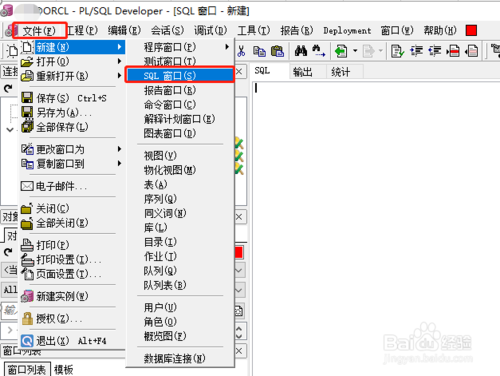
Task: Expand the 打开(O) submenu
Action: pos(73,62)
